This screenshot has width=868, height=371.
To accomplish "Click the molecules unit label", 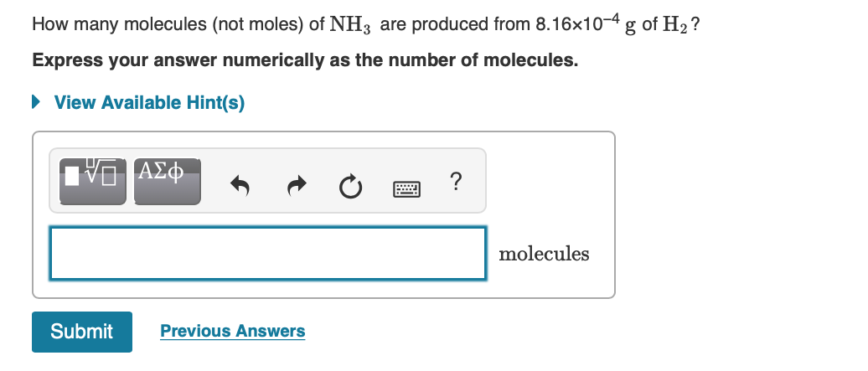I will click(544, 254).
